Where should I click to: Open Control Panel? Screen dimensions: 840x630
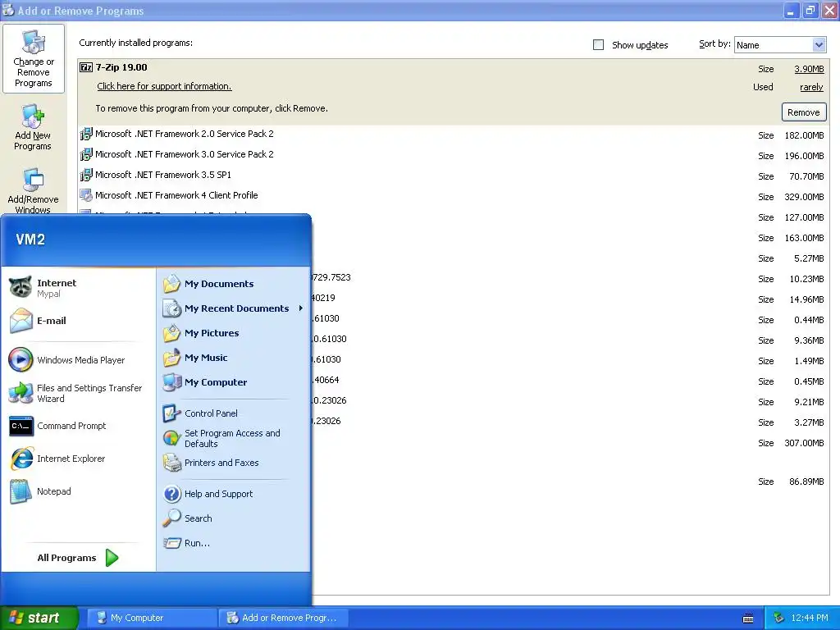point(234,413)
